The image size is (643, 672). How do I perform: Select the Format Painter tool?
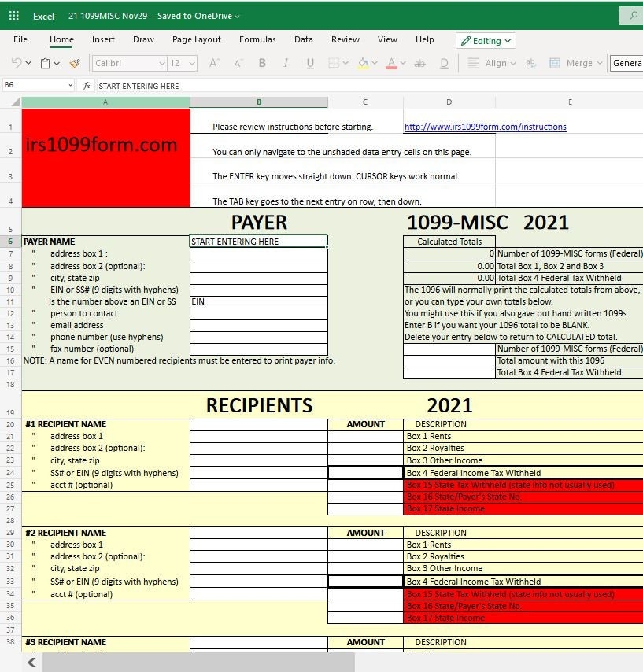coord(76,63)
